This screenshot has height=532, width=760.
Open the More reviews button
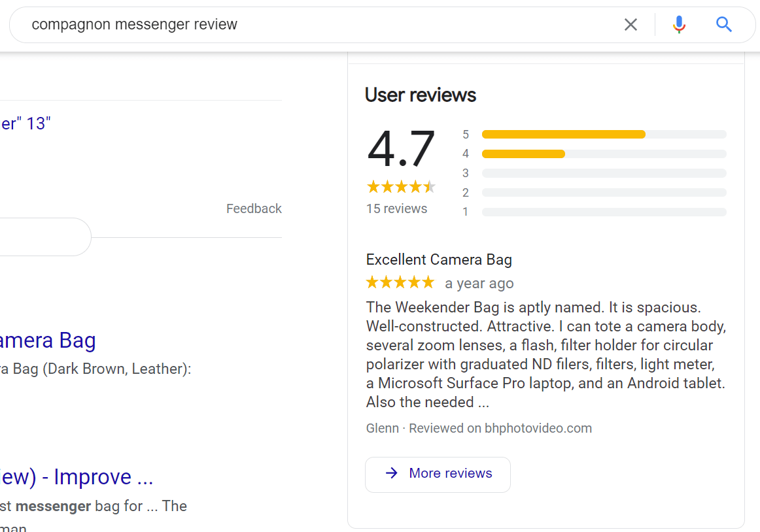click(x=438, y=474)
